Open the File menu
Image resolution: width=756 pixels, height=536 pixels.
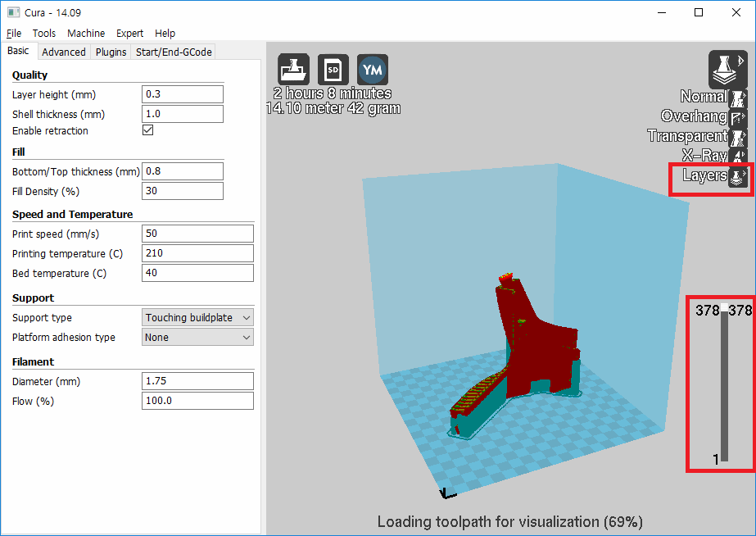(14, 34)
